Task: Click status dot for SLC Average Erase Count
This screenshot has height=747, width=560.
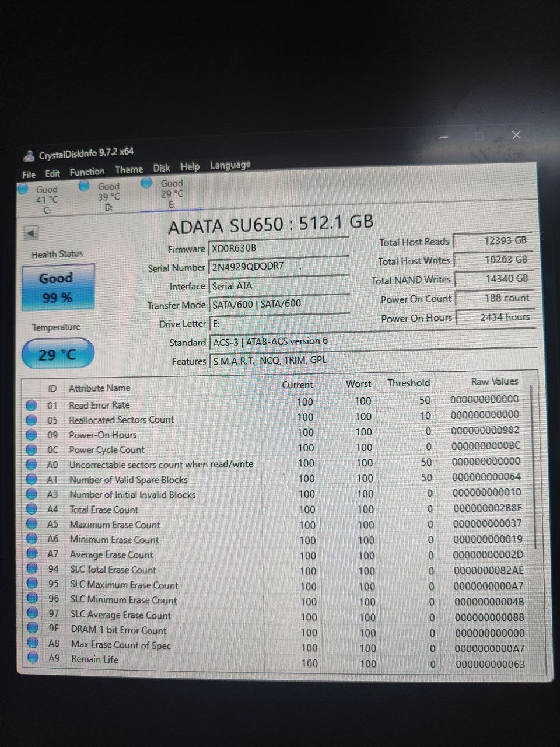Action: click(33, 613)
